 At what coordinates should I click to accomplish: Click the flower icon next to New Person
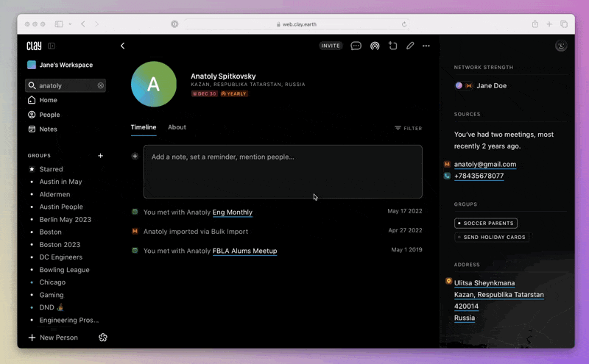pyautogui.click(x=103, y=338)
